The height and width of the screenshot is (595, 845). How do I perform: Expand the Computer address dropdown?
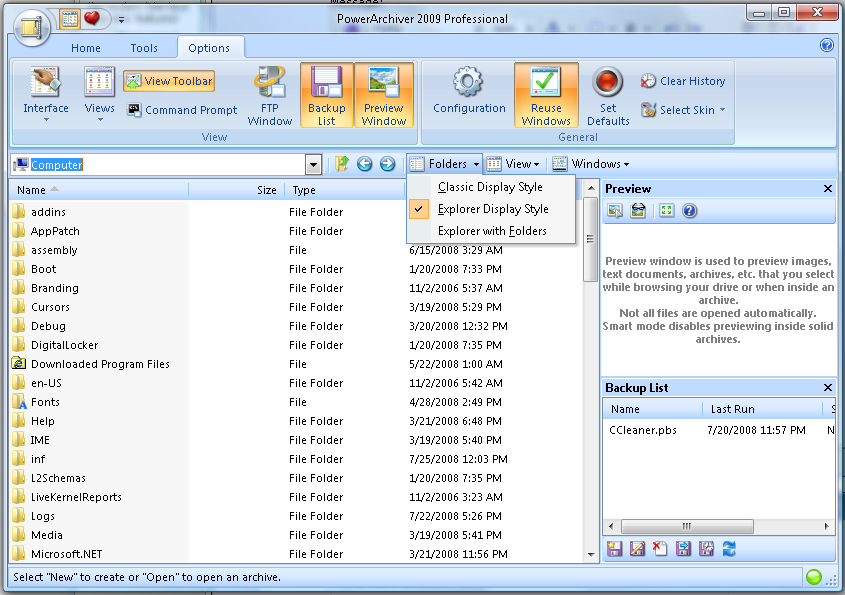click(314, 165)
